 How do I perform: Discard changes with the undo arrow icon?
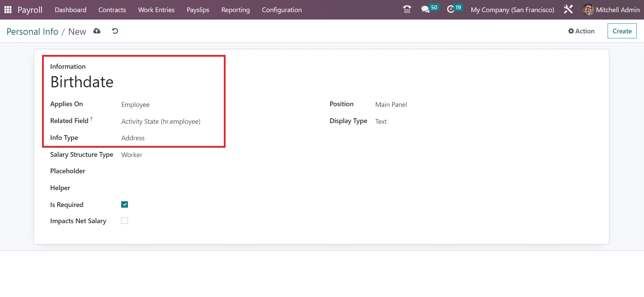115,31
